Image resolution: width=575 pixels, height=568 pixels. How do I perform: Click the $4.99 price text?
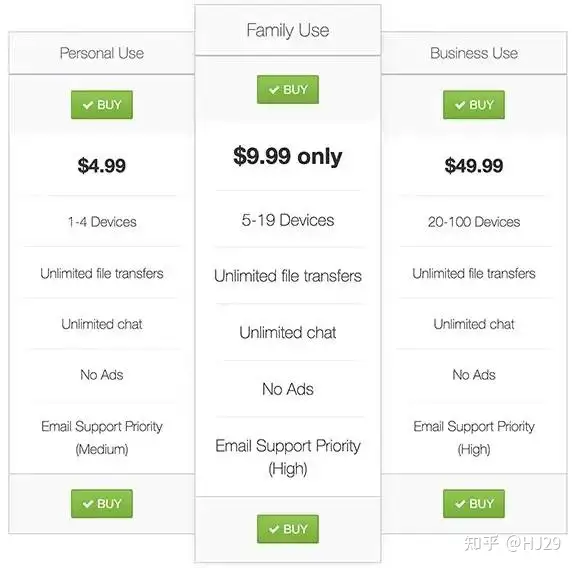(102, 165)
